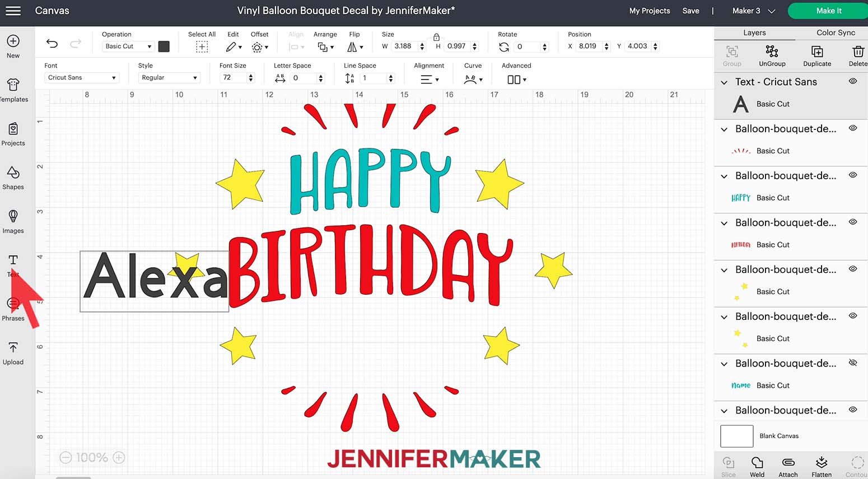
Task: Open the Edit pencil menu
Action: [234, 47]
